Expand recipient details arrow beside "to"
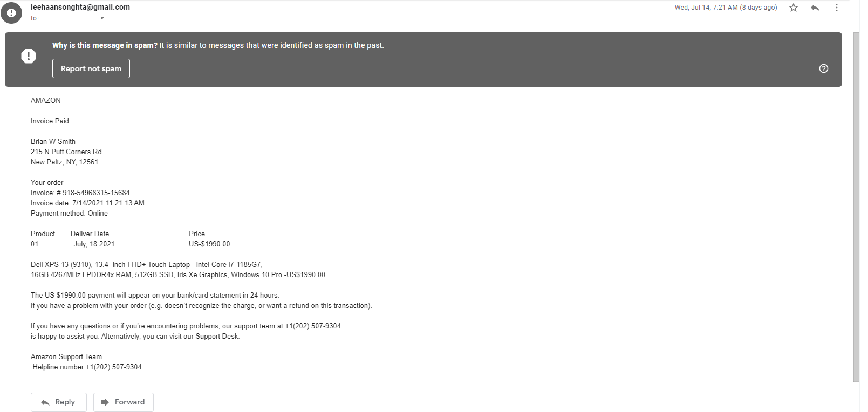This screenshot has height=412, width=868. [102, 18]
